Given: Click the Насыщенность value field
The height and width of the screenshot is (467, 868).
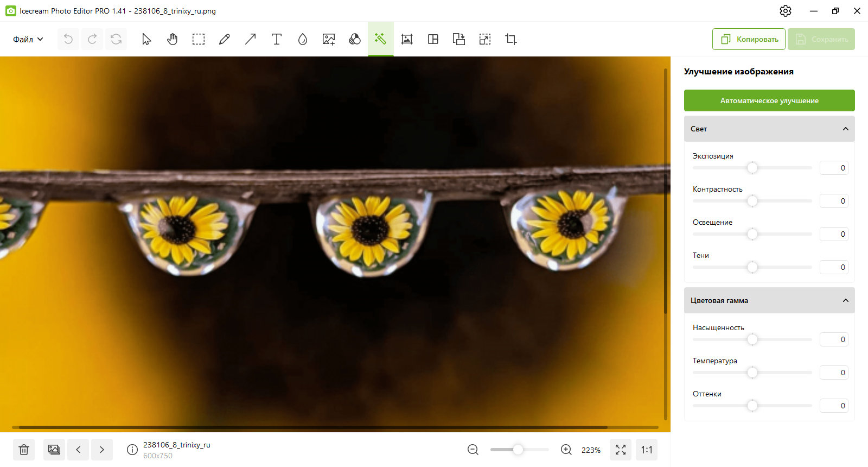Looking at the screenshot, I should coord(834,339).
